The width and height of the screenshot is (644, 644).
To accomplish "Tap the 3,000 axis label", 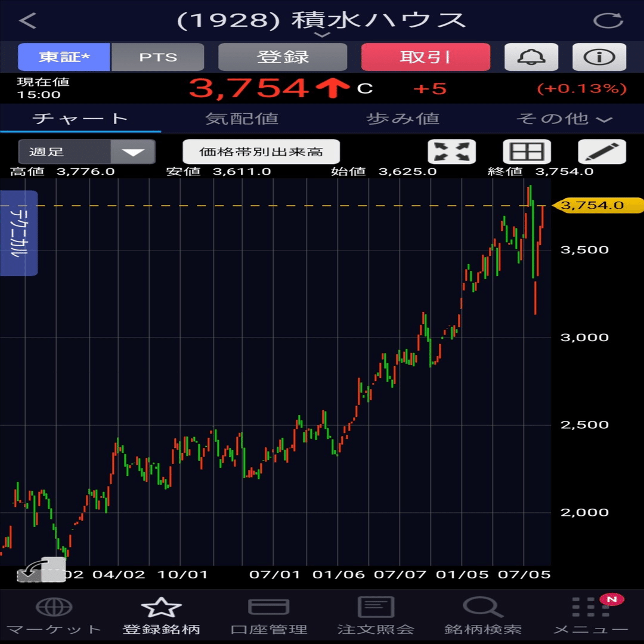I will pos(584,337).
